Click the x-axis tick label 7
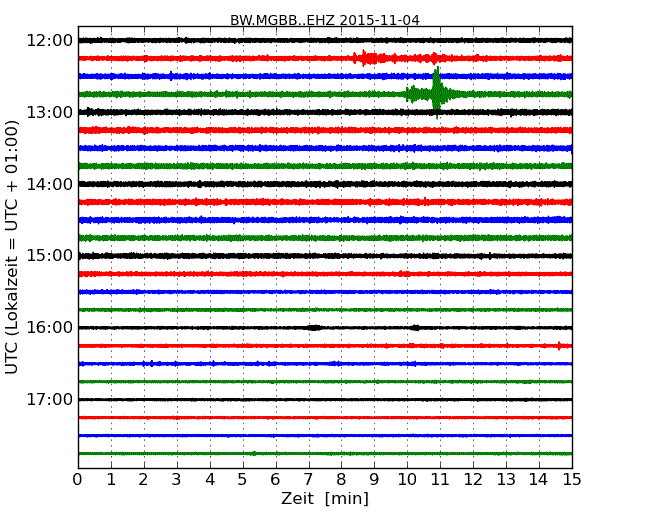This screenshot has height=520, width=650. coord(308,480)
